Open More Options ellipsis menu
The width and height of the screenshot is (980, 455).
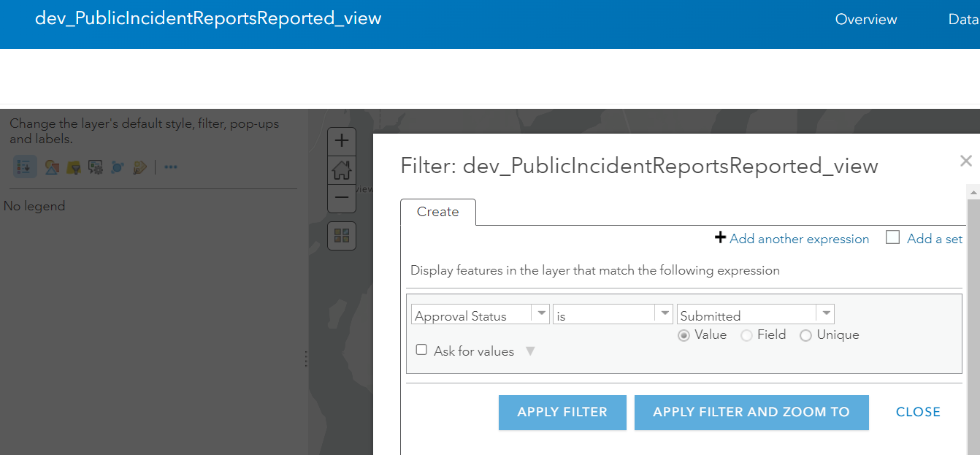pos(171,167)
